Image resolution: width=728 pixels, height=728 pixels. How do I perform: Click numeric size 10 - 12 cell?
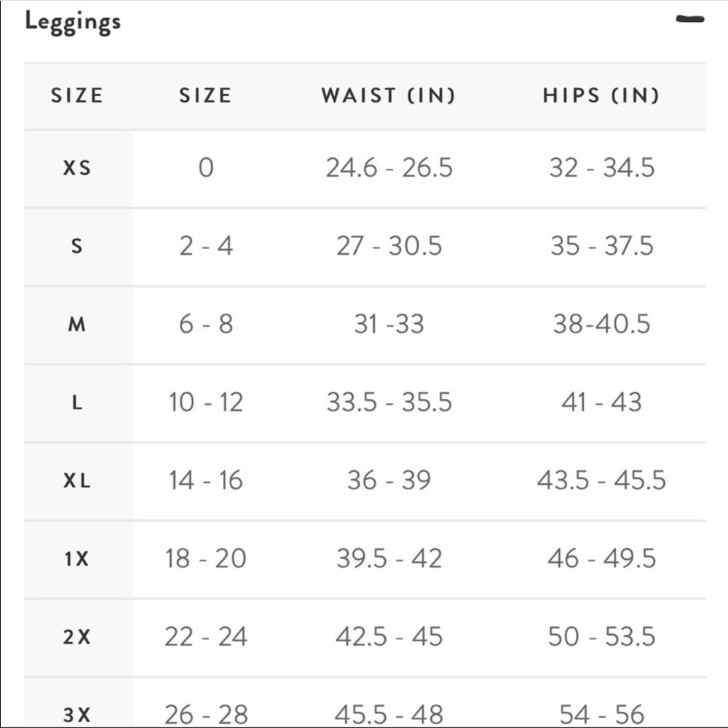tap(206, 403)
